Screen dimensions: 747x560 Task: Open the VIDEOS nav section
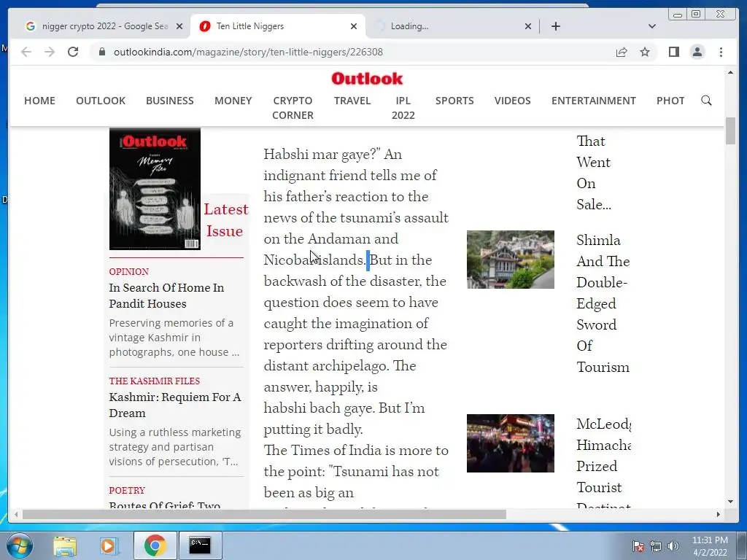(512, 101)
